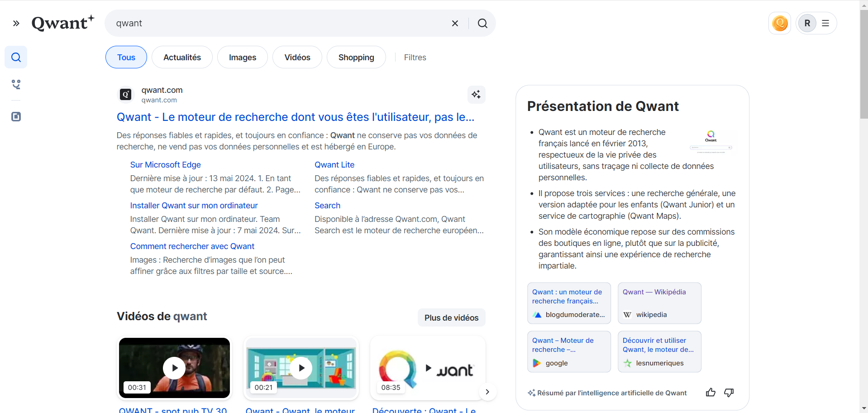The width and height of the screenshot is (868, 413).
Task: Play the 00:31 video thumbnail
Action: (x=174, y=368)
